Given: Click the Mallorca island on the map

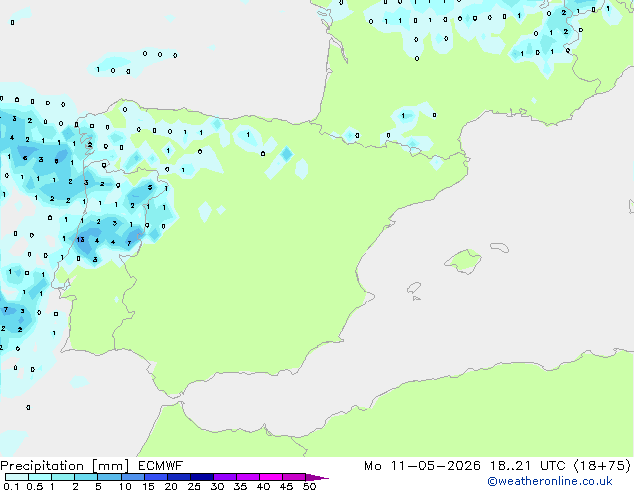Looking at the screenshot, I should point(463,261).
